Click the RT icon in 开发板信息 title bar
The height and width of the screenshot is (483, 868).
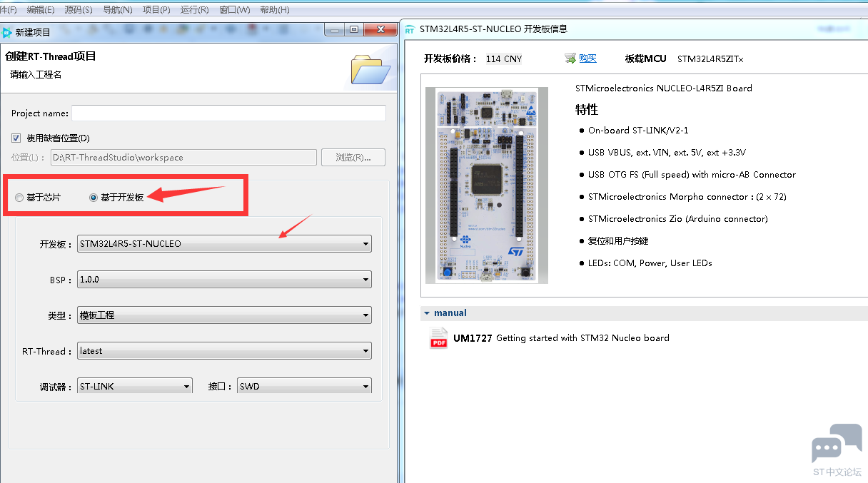coord(410,29)
